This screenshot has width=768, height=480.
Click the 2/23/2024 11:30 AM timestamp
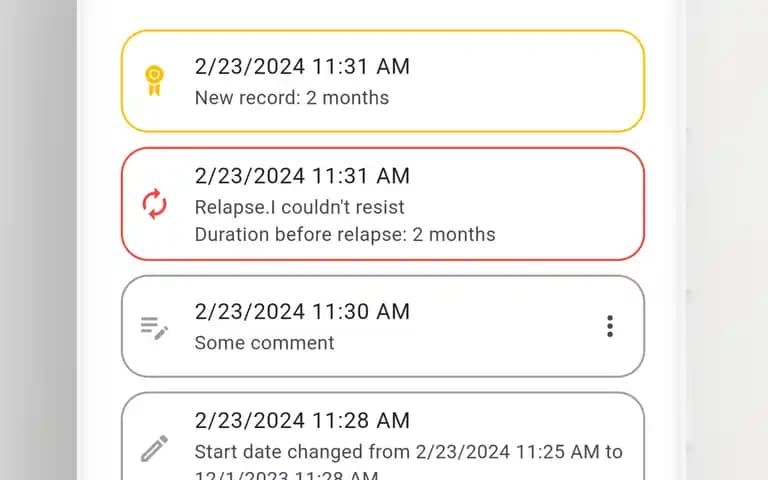302,312
